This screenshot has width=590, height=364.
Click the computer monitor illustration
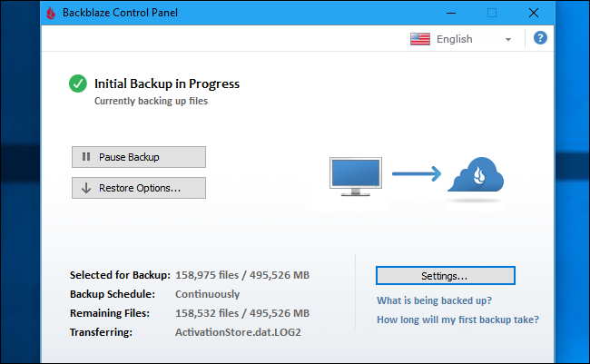pos(355,175)
